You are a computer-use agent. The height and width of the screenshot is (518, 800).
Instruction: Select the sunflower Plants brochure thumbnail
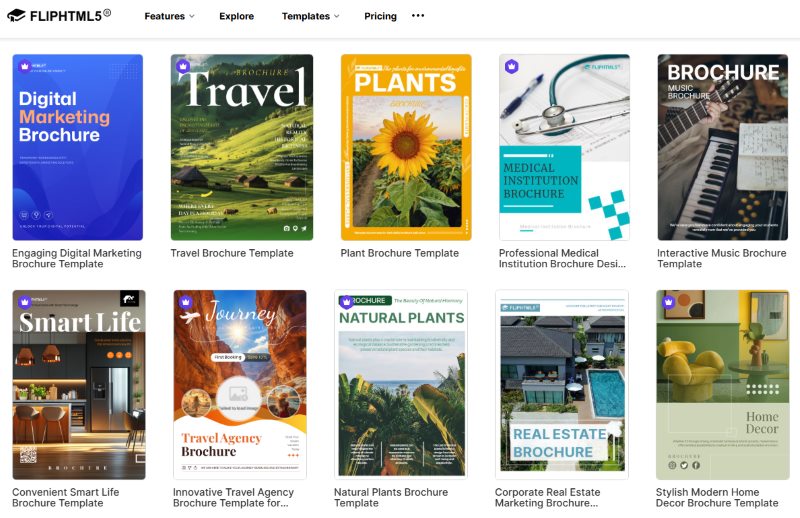[x=405, y=147]
